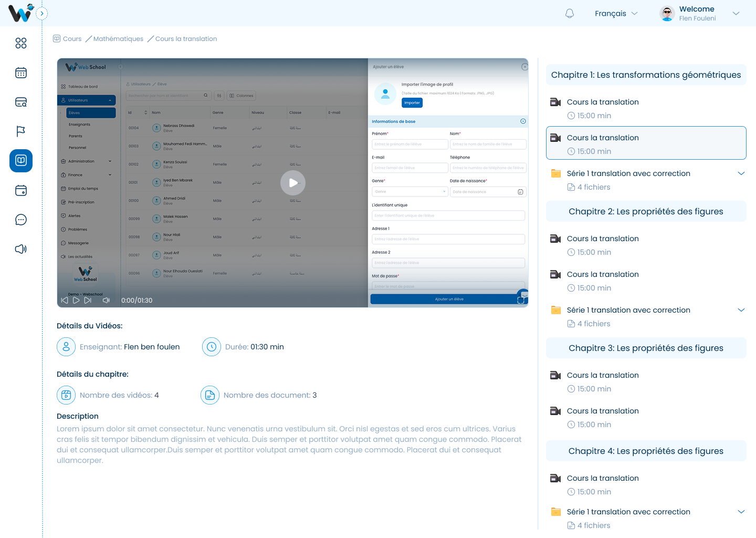Viewport: 756px width, 538px height.
Task: Go to the Cours breadcrumb link
Action: 67,39
